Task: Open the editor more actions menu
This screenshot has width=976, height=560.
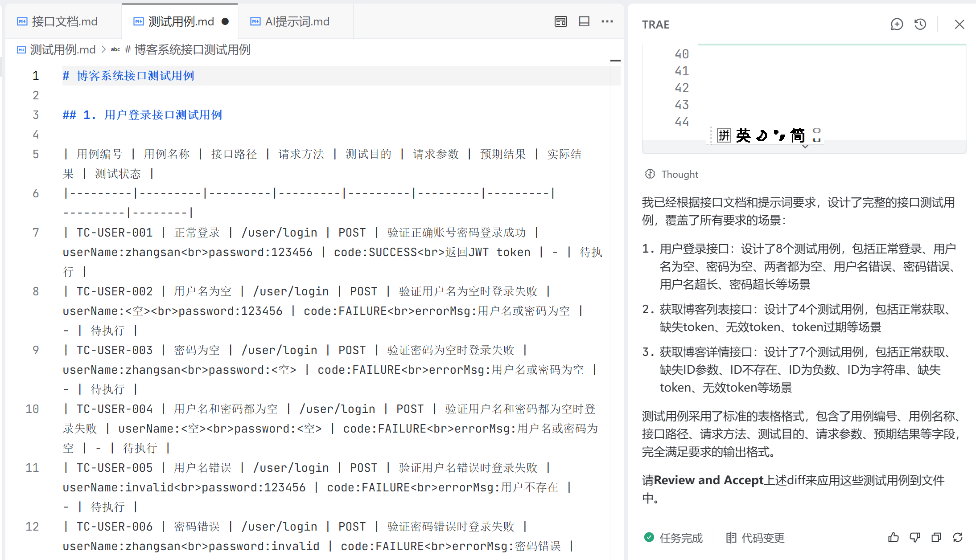Action: coord(607,21)
